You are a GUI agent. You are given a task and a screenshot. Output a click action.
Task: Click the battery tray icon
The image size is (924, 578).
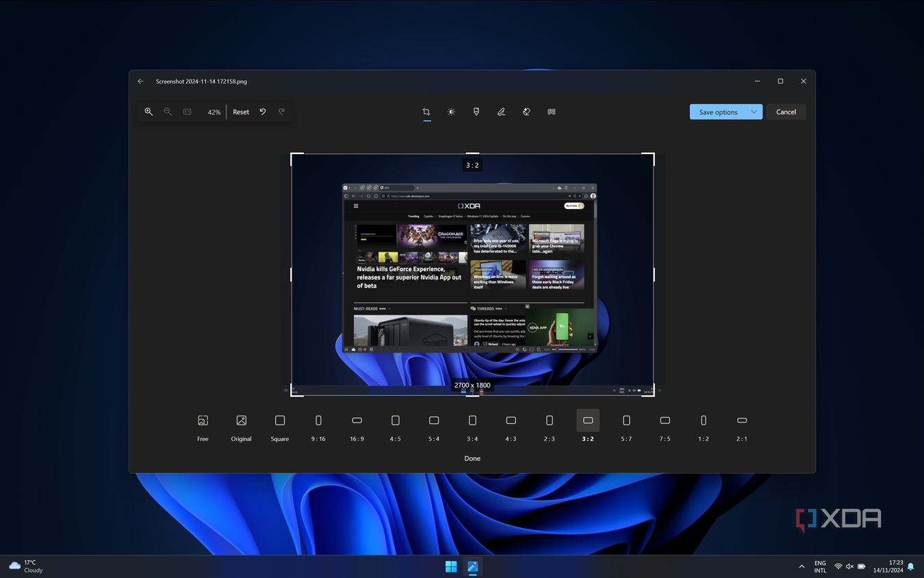click(x=862, y=566)
